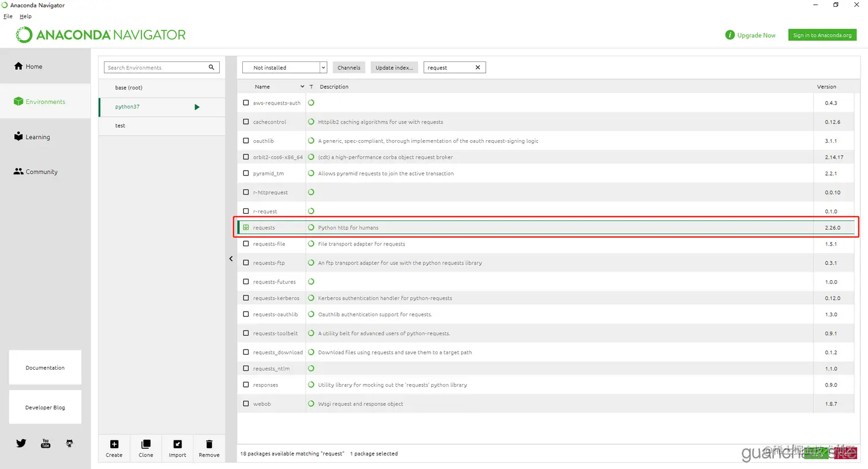Click the search magnifier in Search Environments
Screen dimensions: 868x469
pyautogui.click(x=211, y=67)
